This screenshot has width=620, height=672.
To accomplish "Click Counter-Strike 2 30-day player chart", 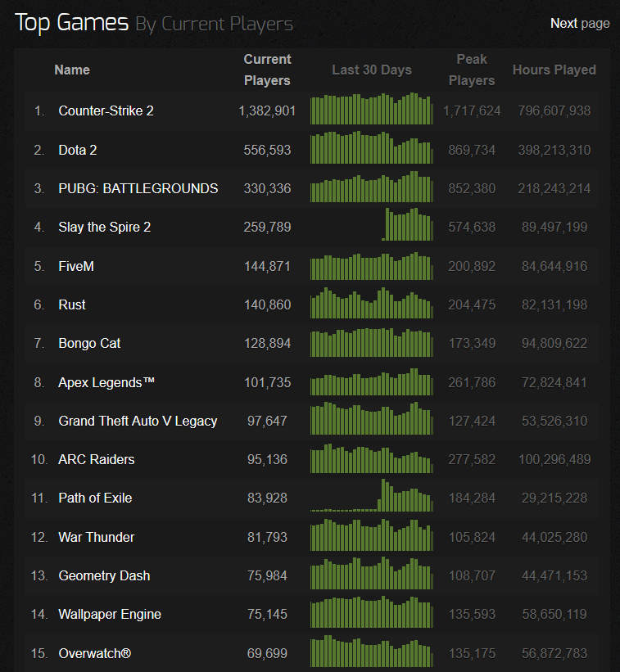I will pos(372,108).
